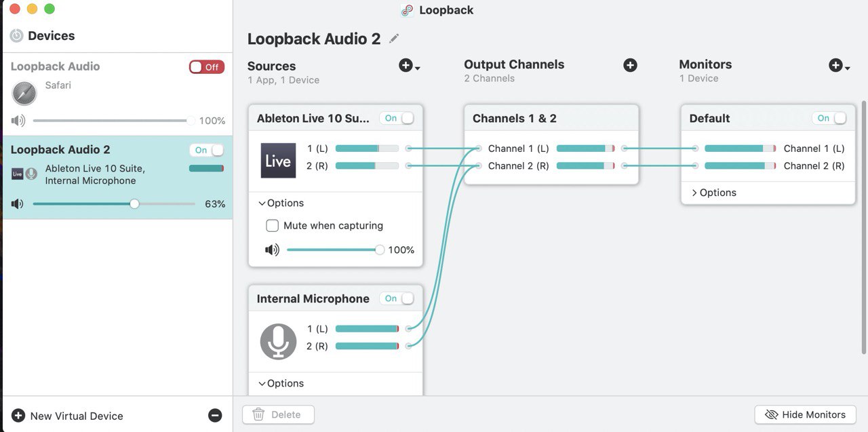Toggle the Loopback Audio 2 device On switch

(207, 150)
